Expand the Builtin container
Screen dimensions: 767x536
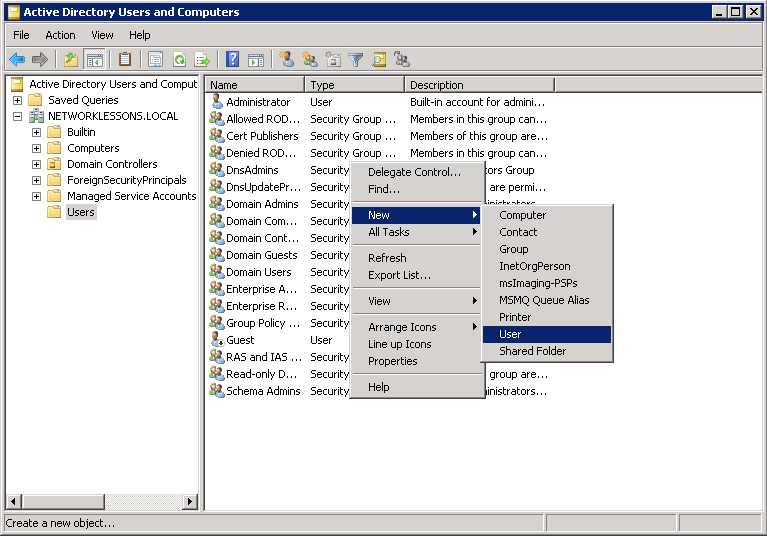[36, 132]
